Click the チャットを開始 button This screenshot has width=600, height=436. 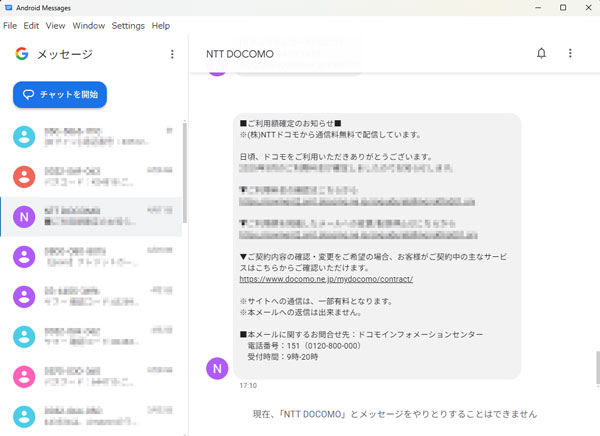(x=60, y=95)
